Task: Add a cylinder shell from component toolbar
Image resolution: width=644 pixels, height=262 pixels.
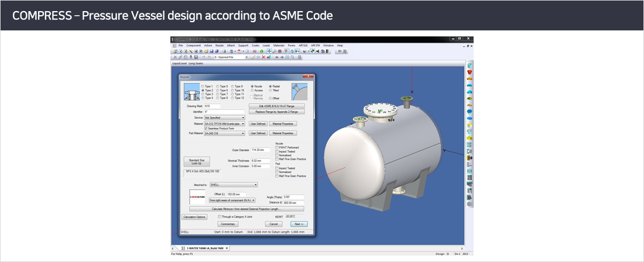Action: click(x=470, y=65)
